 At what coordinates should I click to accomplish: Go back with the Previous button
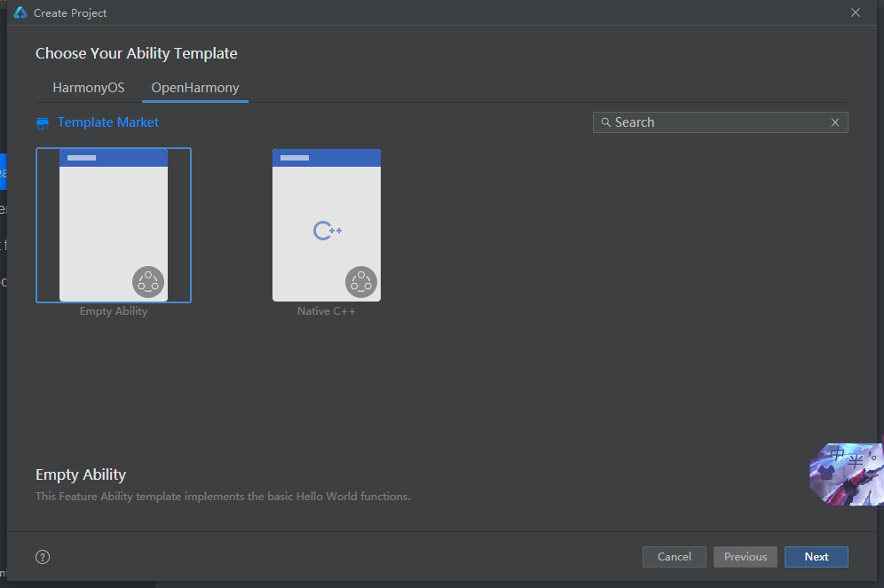(746, 557)
